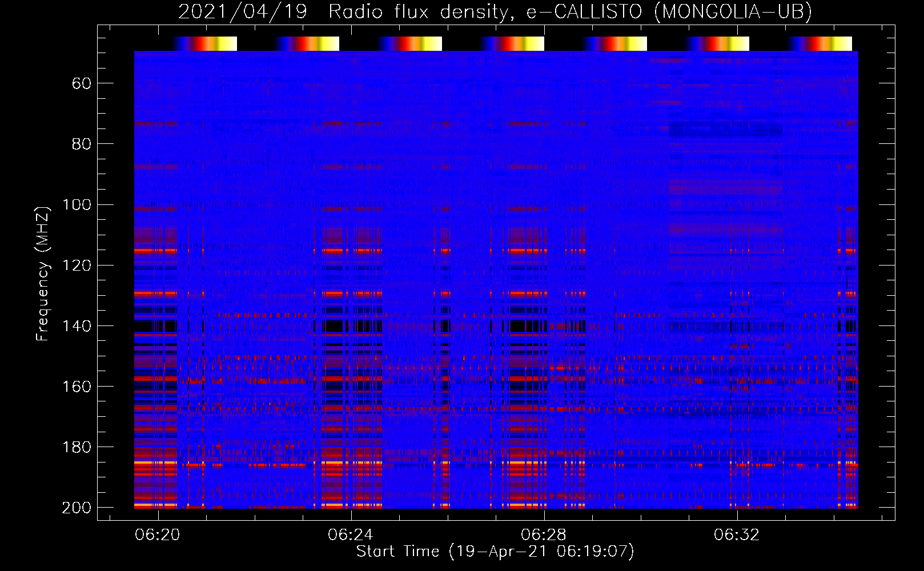Click the 06:24 time tick label
Image resolution: width=924 pixels, height=571 pixels.
click(351, 534)
